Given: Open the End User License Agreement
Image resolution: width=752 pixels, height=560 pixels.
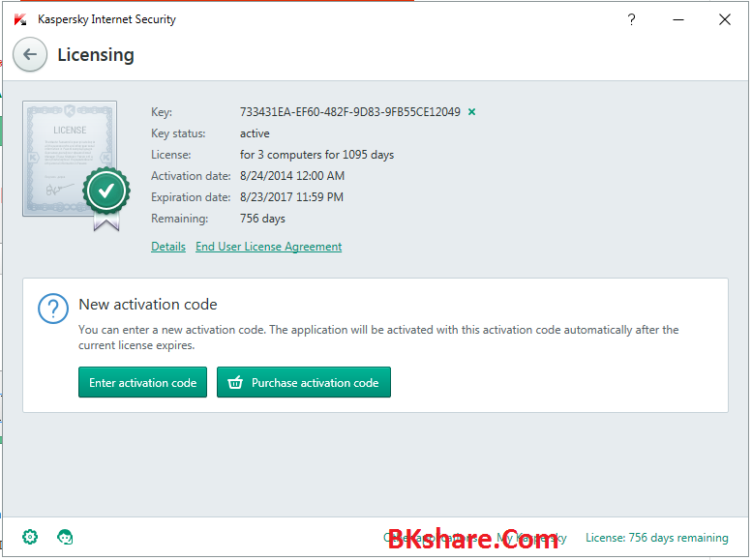Looking at the screenshot, I should click(269, 247).
